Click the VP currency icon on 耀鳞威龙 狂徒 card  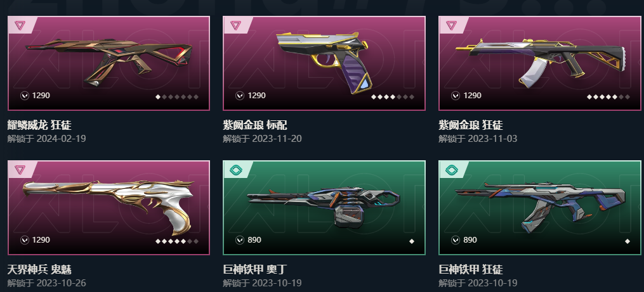click(25, 96)
